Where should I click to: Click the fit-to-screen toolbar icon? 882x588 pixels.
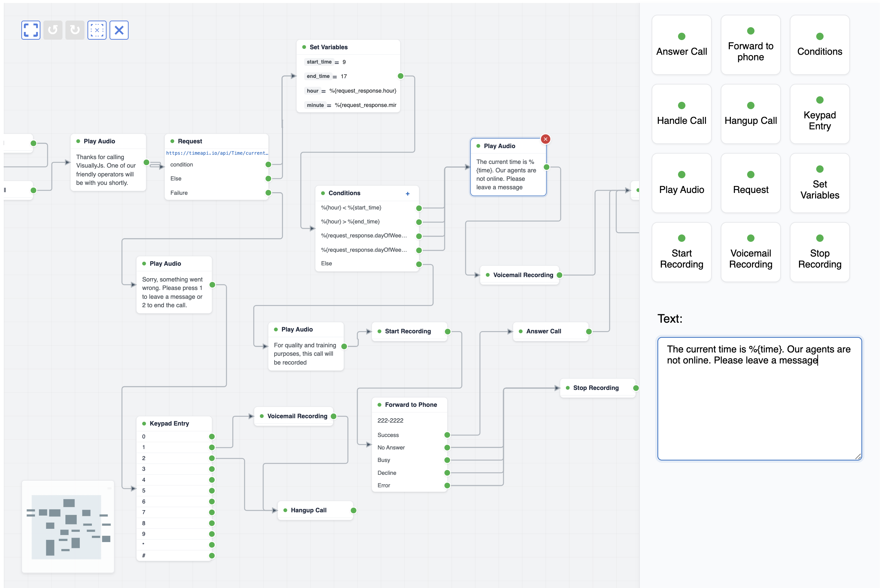click(x=31, y=30)
